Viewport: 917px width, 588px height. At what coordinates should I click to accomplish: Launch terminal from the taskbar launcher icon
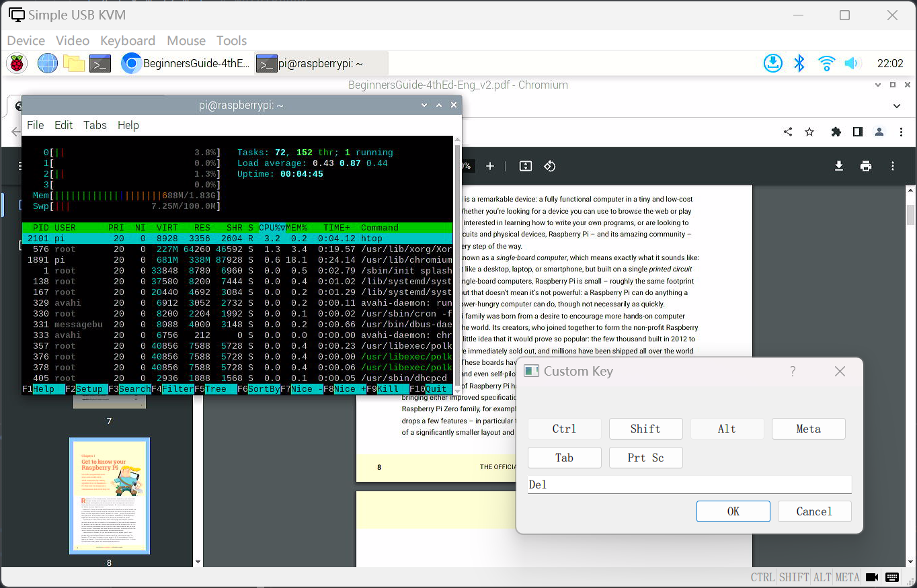tap(100, 64)
